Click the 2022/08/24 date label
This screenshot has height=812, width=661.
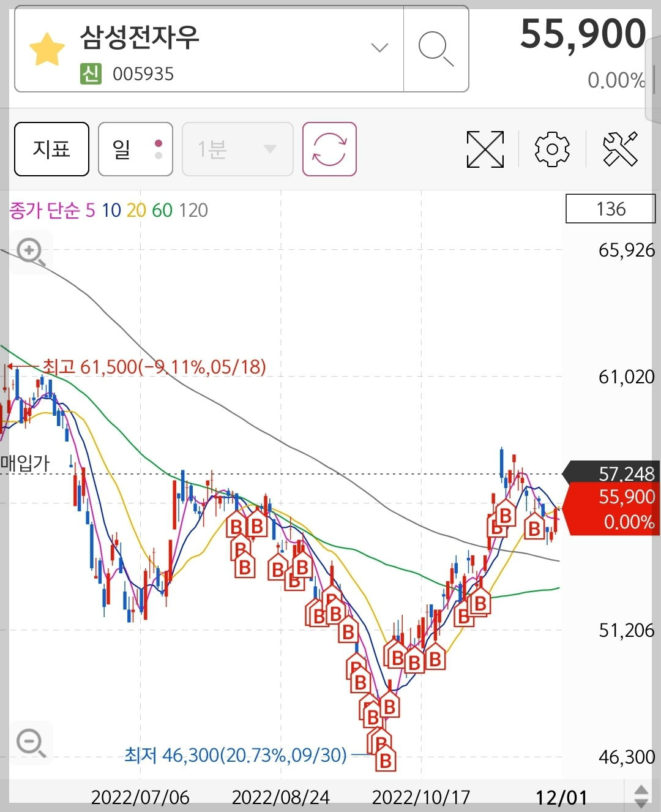pyautogui.click(x=281, y=797)
